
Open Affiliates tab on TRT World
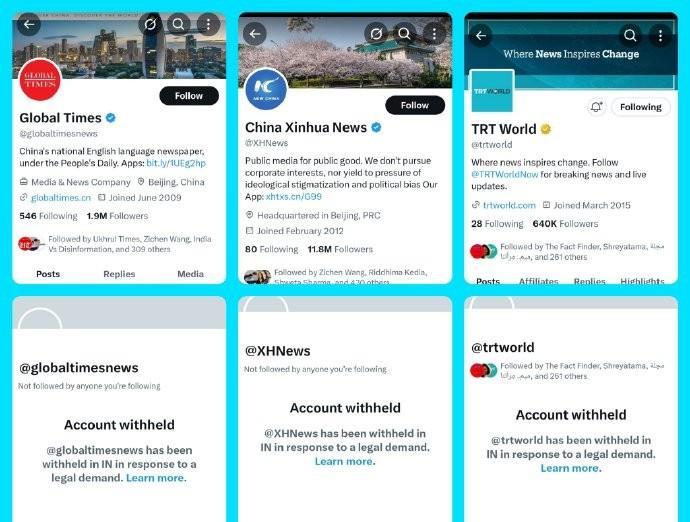pyautogui.click(x=539, y=281)
